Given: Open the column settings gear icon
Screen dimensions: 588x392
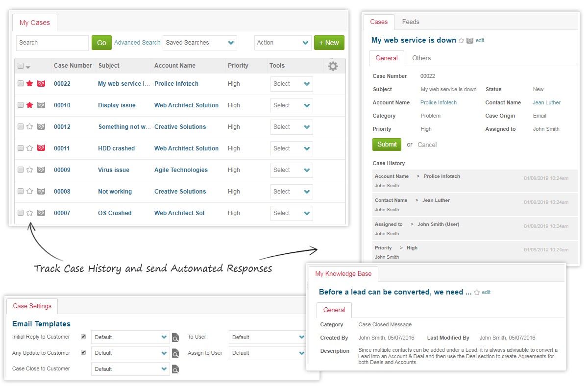Looking at the screenshot, I should click(333, 66).
